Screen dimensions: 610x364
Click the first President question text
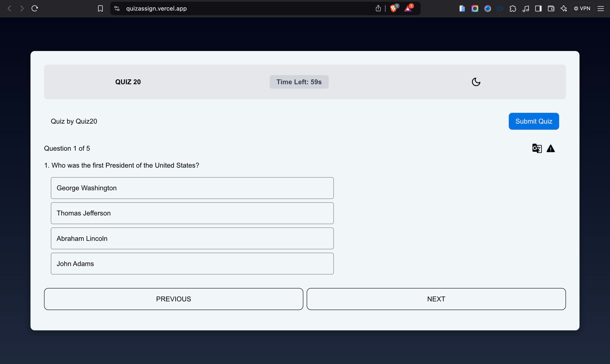point(122,165)
